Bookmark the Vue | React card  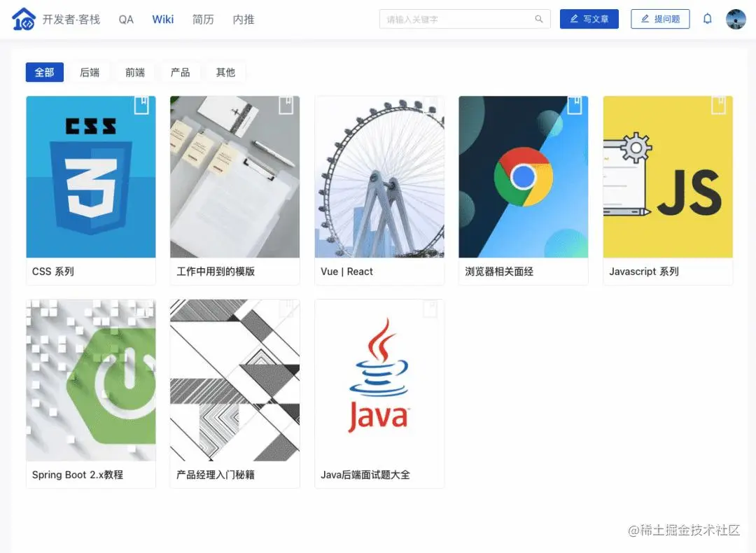pyautogui.click(x=430, y=105)
